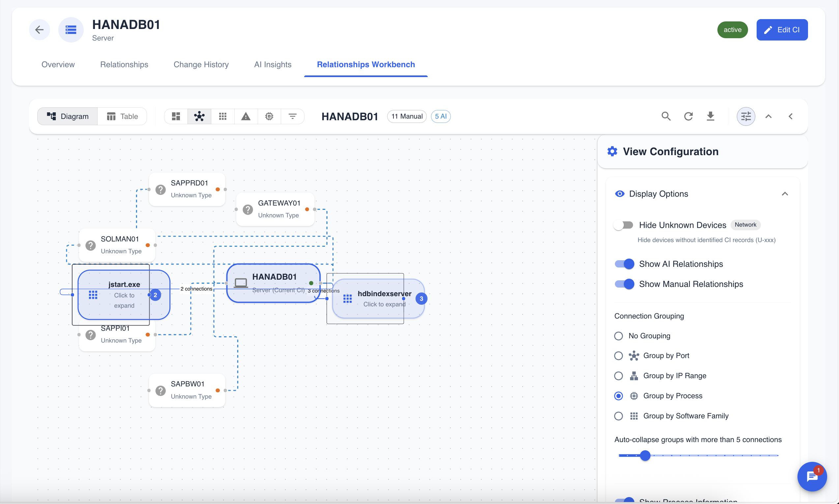Click the Edit CI button

782,30
